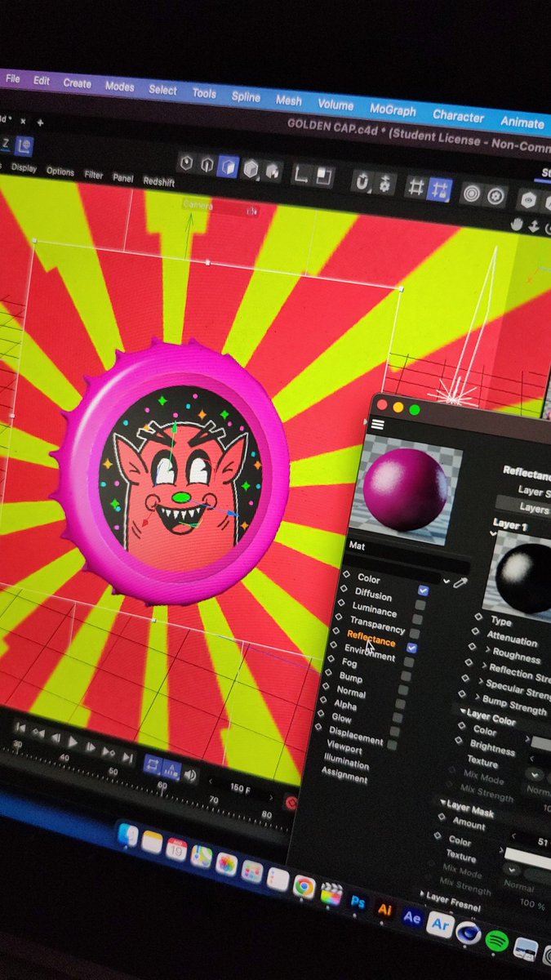Image resolution: width=551 pixels, height=980 pixels.
Task: Go to timeline end button
Action: (x=127, y=759)
